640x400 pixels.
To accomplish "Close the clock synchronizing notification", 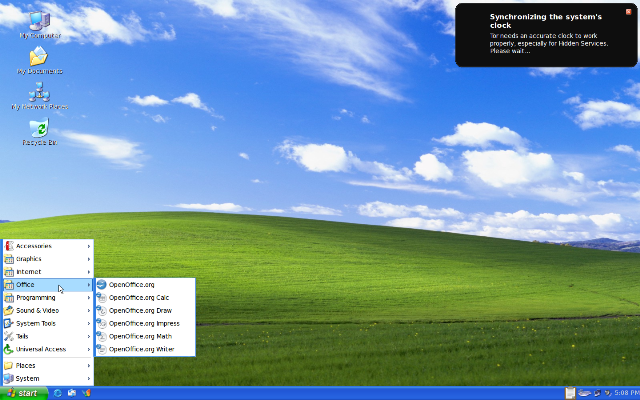I will click(628, 12).
